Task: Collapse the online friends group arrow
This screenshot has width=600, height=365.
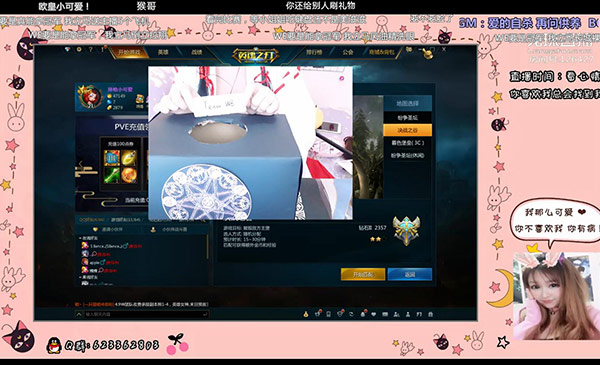Action: [80, 238]
